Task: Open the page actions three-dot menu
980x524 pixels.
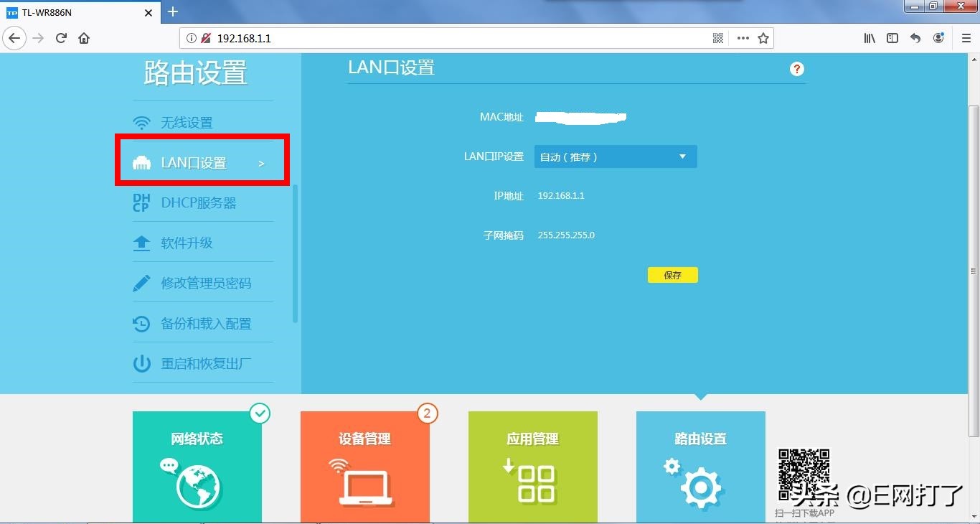Action: [x=743, y=38]
